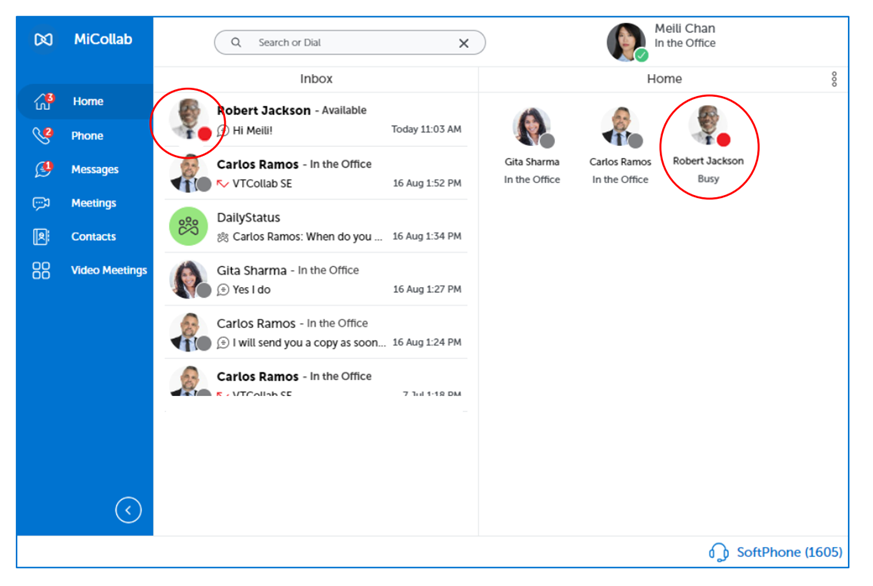Click Meili Chan's profile picture
This screenshot has height=586, width=873.
point(627,42)
